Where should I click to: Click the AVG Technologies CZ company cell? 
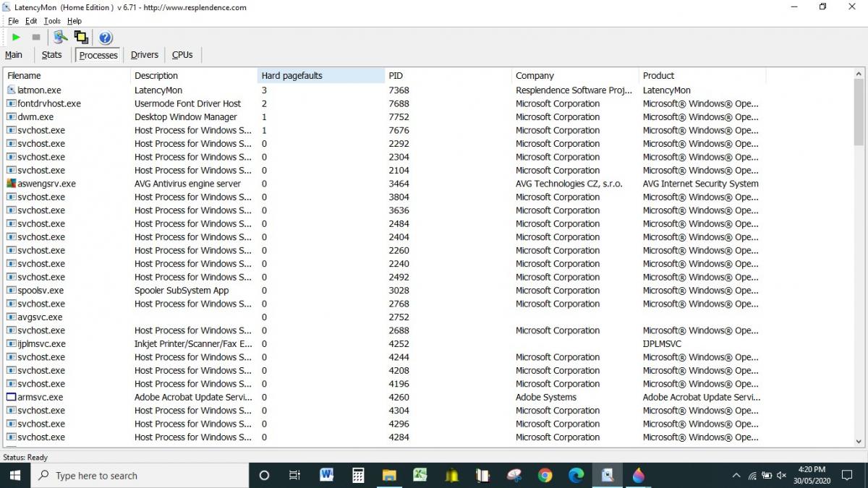click(x=569, y=184)
